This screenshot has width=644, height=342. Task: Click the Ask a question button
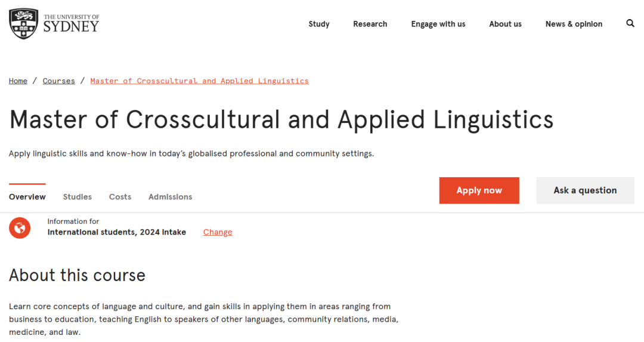585,190
